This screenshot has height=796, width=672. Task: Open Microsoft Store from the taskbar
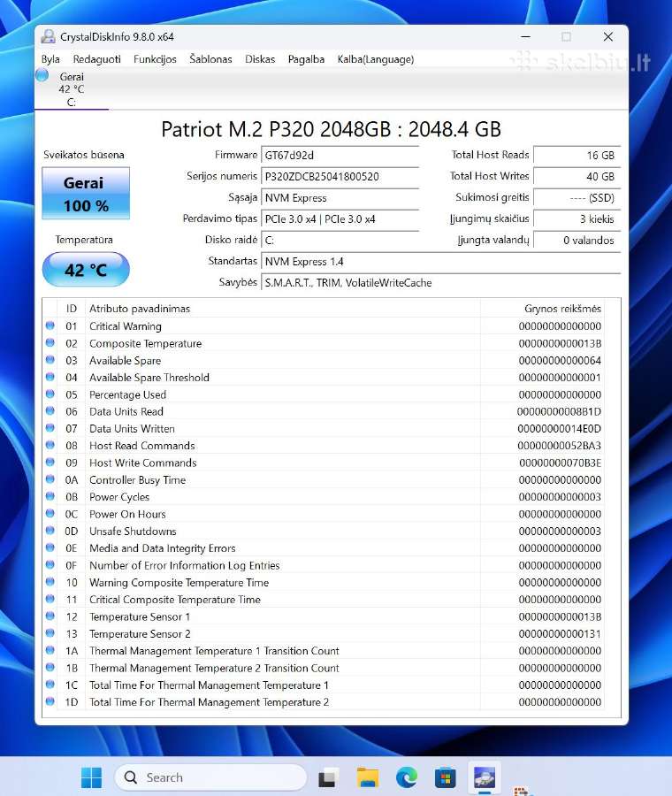445,777
